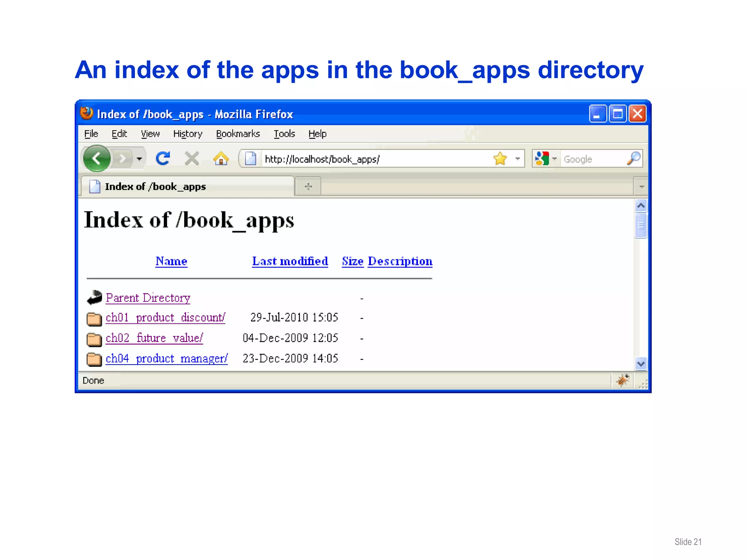Image resolution: width=747 pixels, height=560 pixels.
Task: Sort by the Size column link
Action: (x=353, y=261)
